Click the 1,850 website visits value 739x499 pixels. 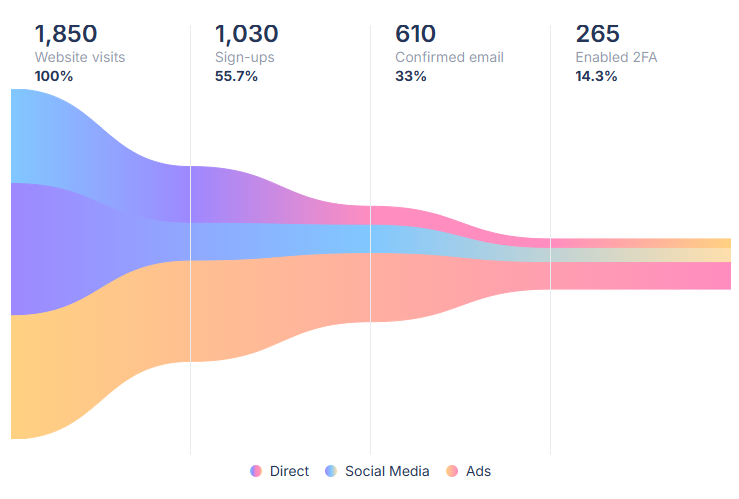pos(66,35)
